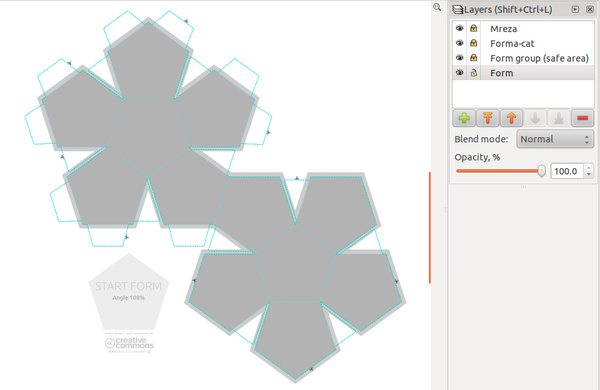The image size is (600, 390).
Task: Delete current layer with red minus
Action: coord(582,118)
